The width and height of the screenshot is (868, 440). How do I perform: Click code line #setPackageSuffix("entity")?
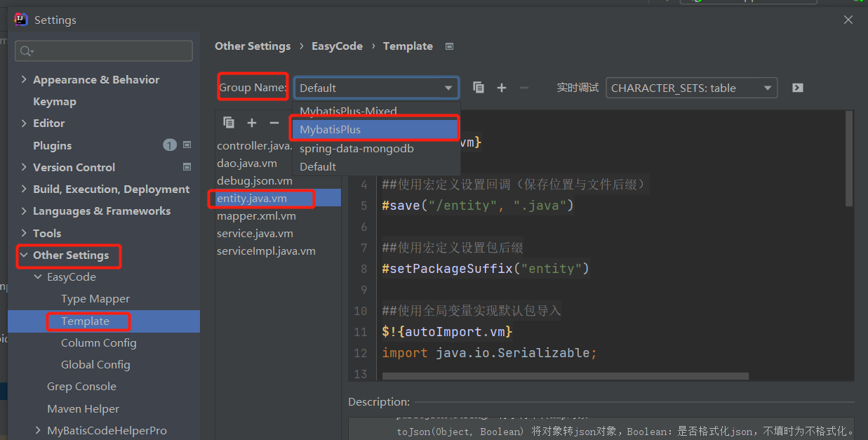click(x=486, y=269)
